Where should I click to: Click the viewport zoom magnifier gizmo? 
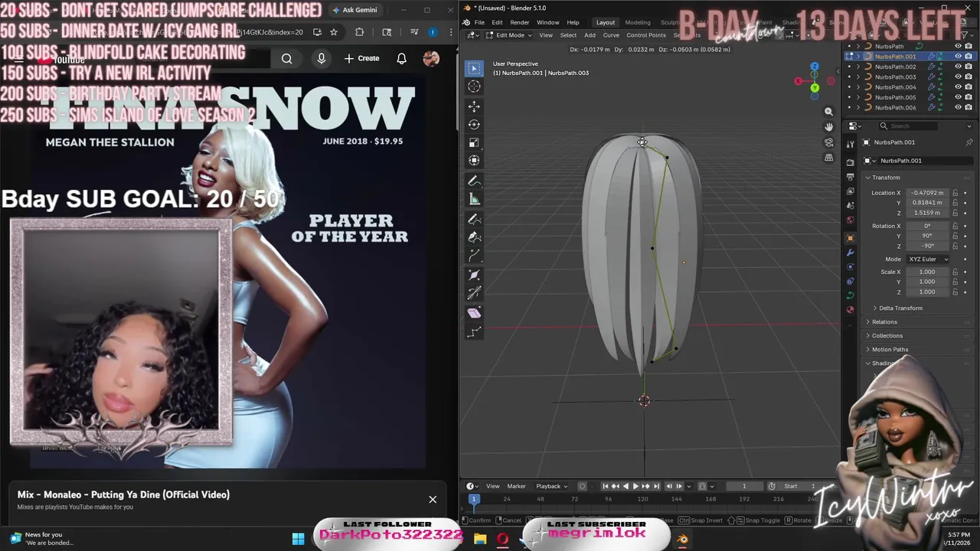(x=828, y=112)
